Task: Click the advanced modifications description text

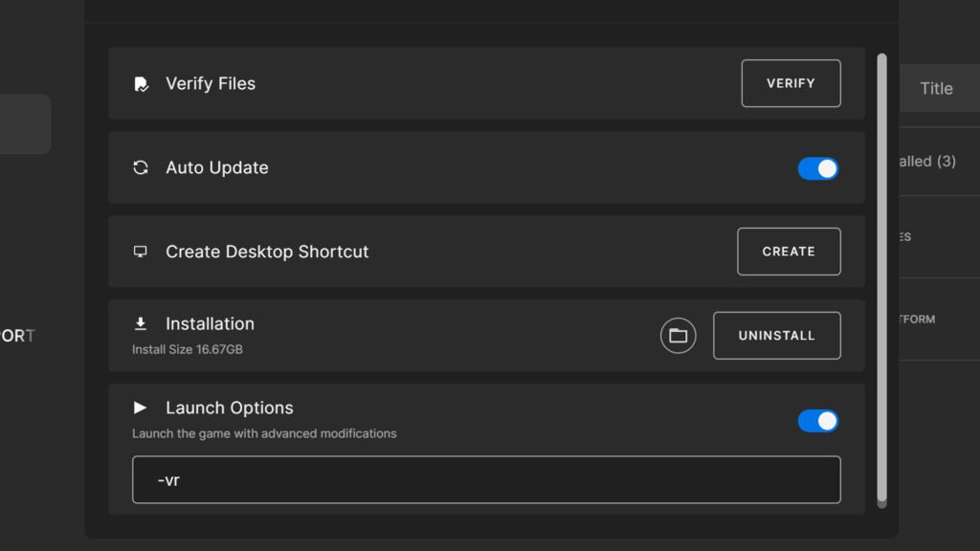Action: point(264,433)
